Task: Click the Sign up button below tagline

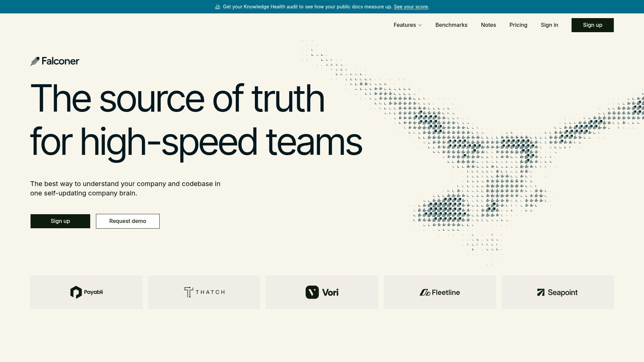Action: 60,221
